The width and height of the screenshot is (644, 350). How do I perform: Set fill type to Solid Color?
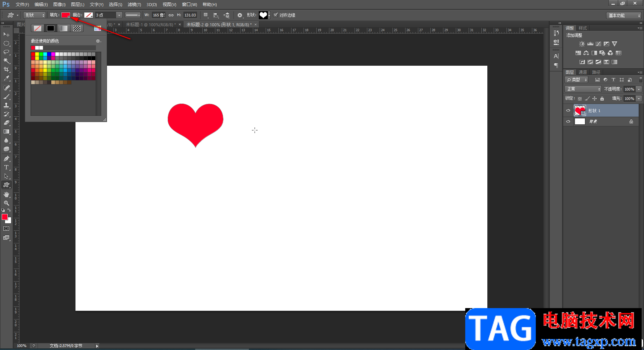[51, 28]
